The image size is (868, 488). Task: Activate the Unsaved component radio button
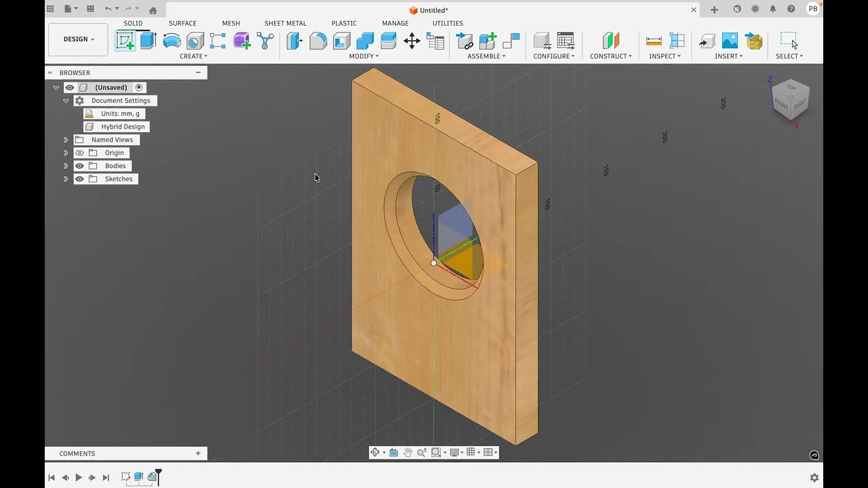(x=139, y=87)
